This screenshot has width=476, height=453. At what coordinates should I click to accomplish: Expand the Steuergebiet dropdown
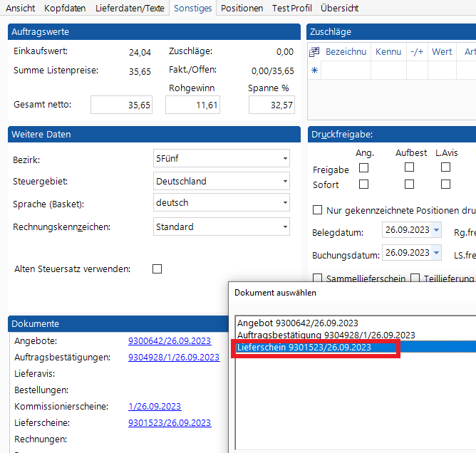click(x=284, y=182)
